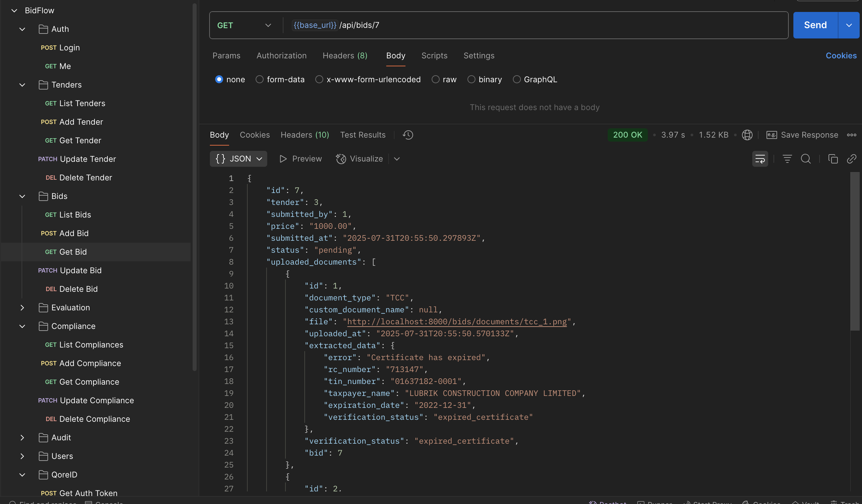Click the Audit folder icon
This screenshot has width=862, height=504.
pos(43,438)
